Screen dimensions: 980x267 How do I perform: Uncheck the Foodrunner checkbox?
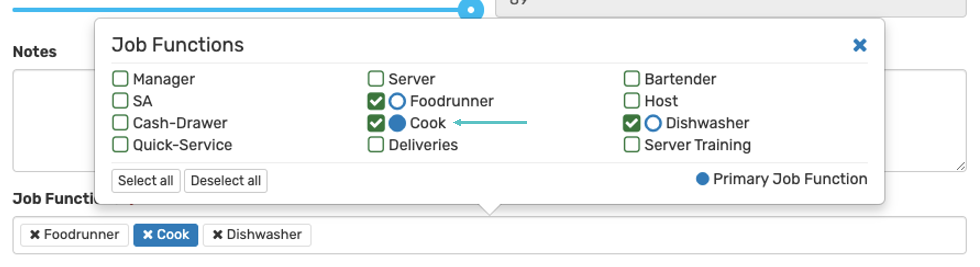tap(376, 101)
